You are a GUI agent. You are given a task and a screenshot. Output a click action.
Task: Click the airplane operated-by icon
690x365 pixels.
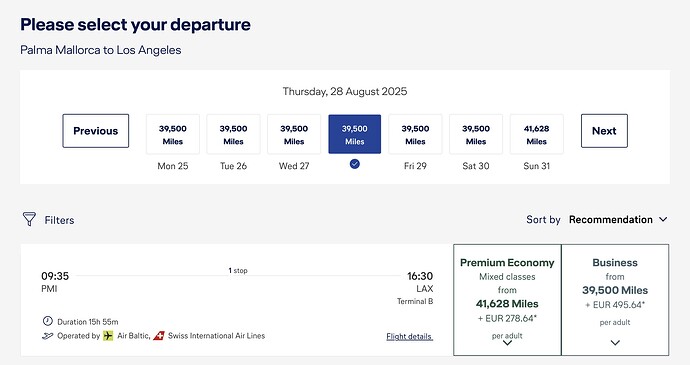(x=47, y=336)
